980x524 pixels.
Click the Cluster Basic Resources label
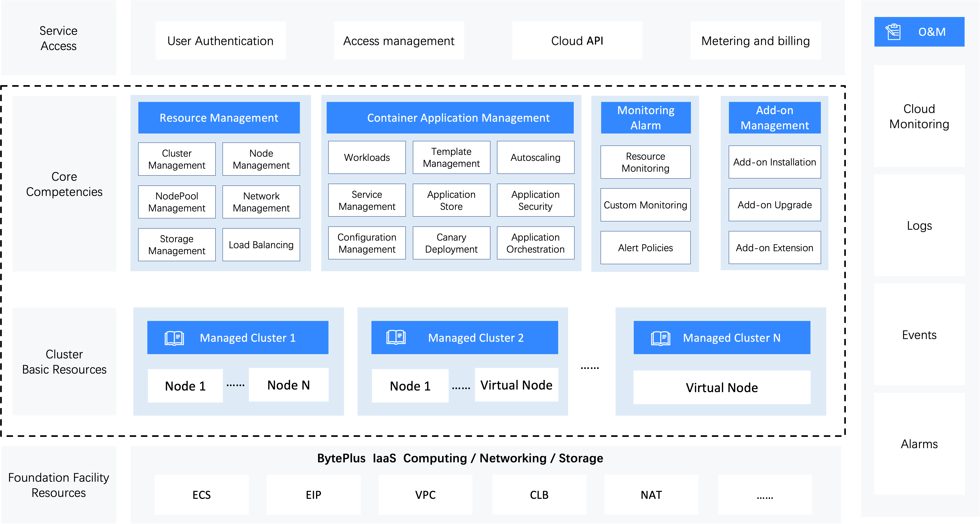(64, 362)
